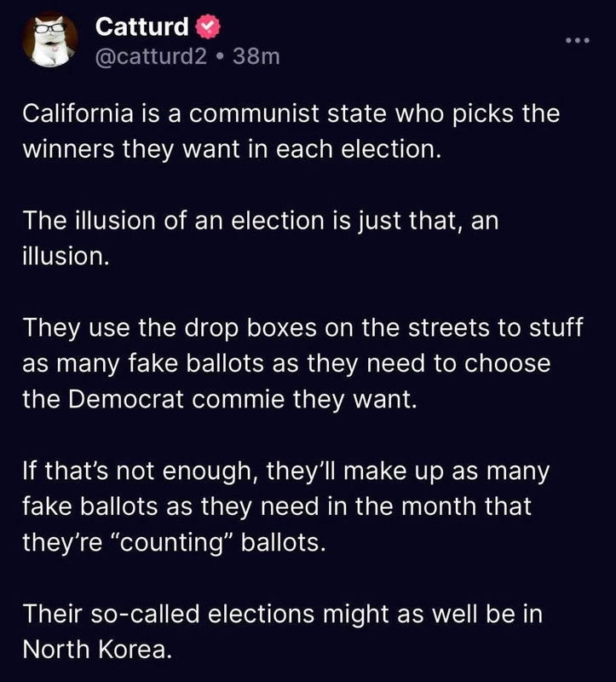Click the line starting 'If that's not enough'
The image size is (616, 682).
point(286,471)
